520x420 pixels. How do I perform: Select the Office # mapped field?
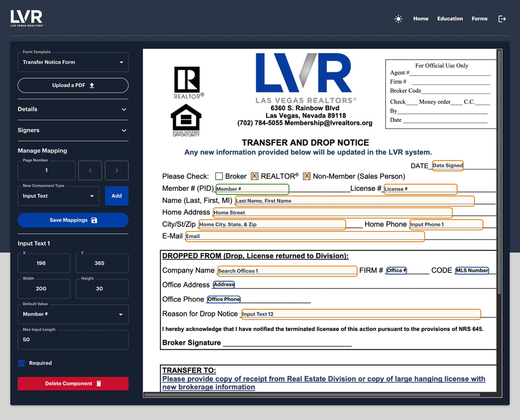pyautogui.click(x=396, y=270)
